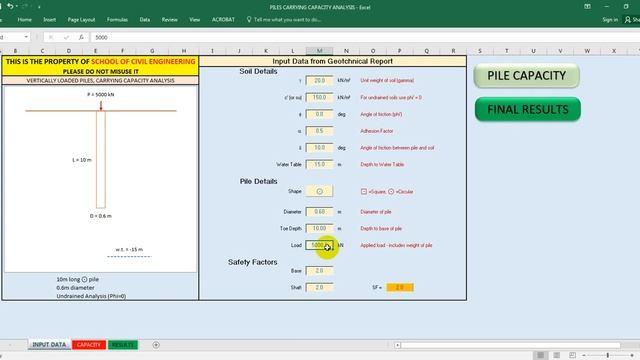Open the Page Layout ribbon tab
Screen dimensions: 640x360
point(81,20)
